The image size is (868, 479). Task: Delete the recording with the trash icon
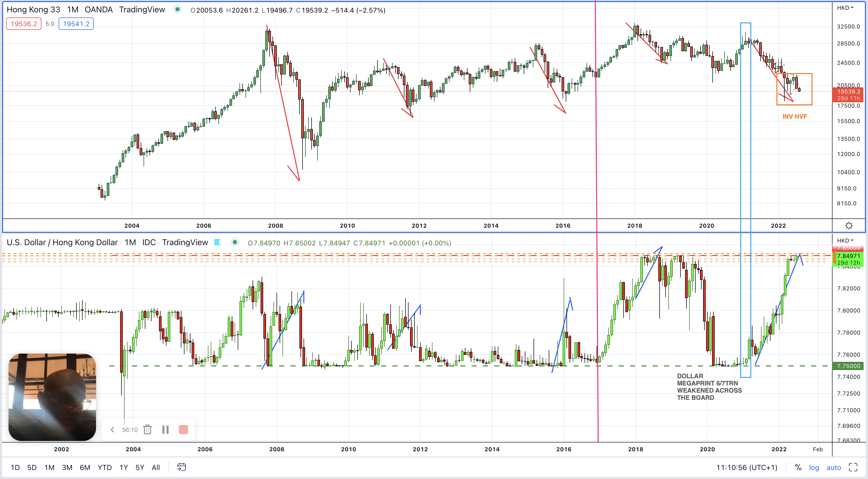coord(147,429)
